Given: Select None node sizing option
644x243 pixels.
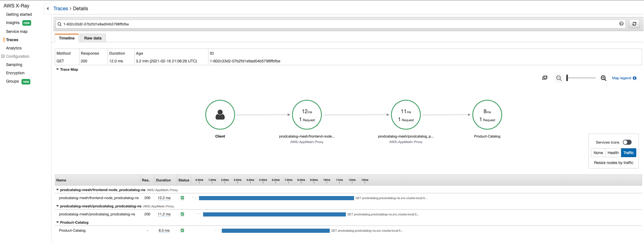Looking at the screenshot, I should (598, 153).
